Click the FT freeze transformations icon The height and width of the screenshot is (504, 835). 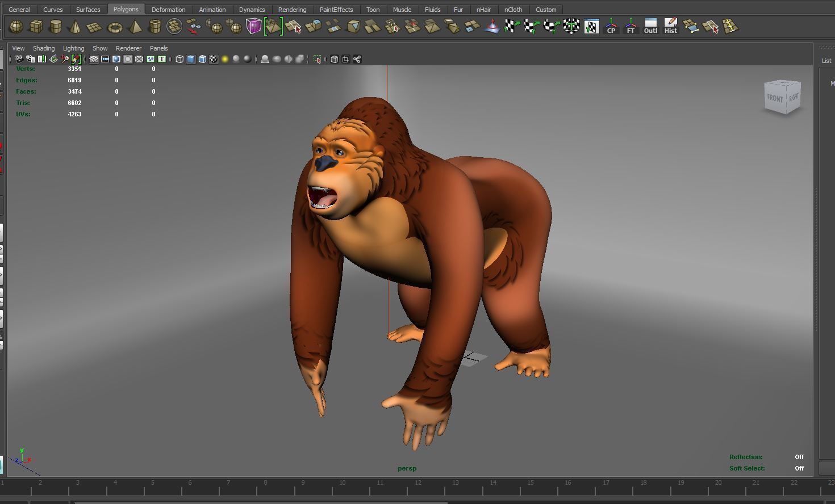[x=631, y=26]
